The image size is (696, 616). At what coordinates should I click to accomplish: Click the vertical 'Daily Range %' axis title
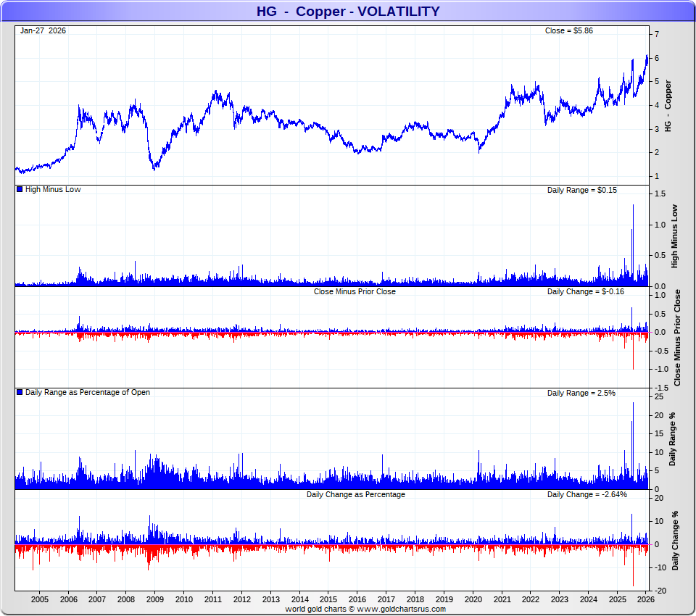(672, 439)
